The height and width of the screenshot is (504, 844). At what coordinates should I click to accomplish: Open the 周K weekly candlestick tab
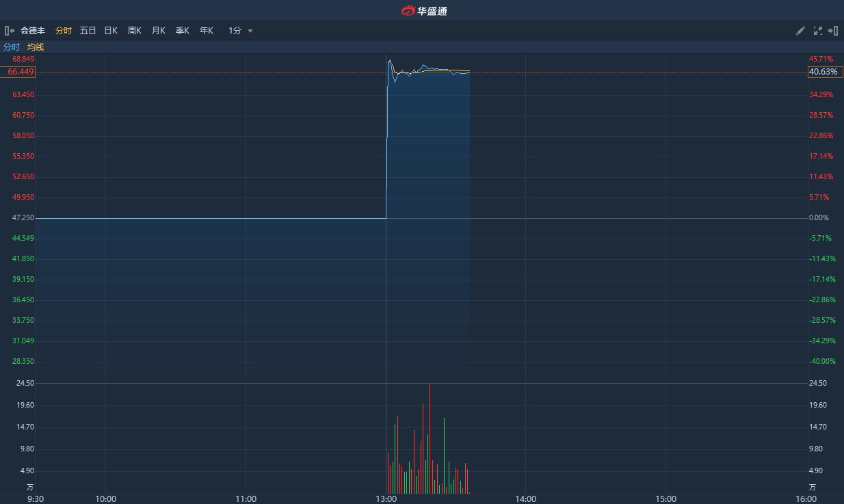click(x=135, y=31)
